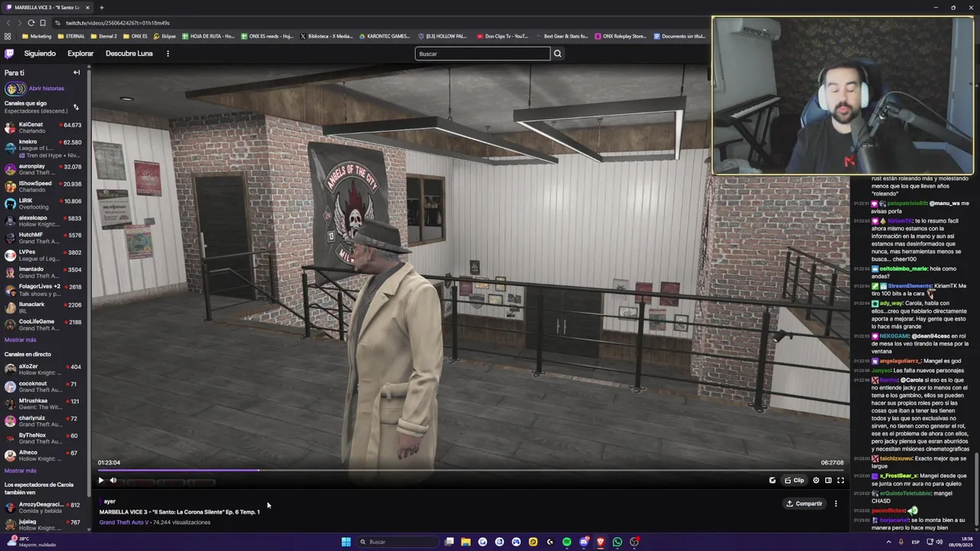Open LIRIK channel in sidebar
The image size is (980, 551).
44,204
